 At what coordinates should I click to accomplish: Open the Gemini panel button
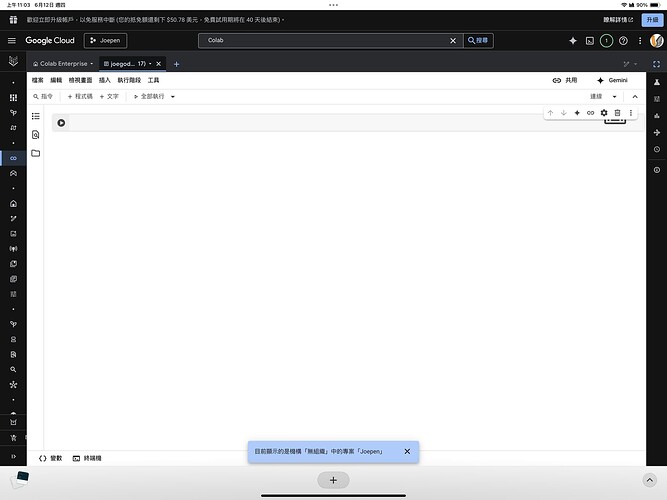tap(612, 80)
